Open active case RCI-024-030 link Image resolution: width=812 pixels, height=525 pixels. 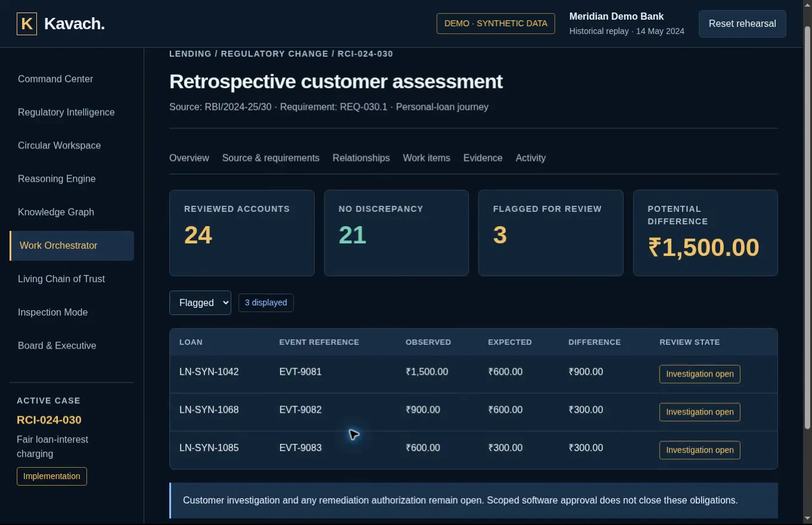coord(49,420)
